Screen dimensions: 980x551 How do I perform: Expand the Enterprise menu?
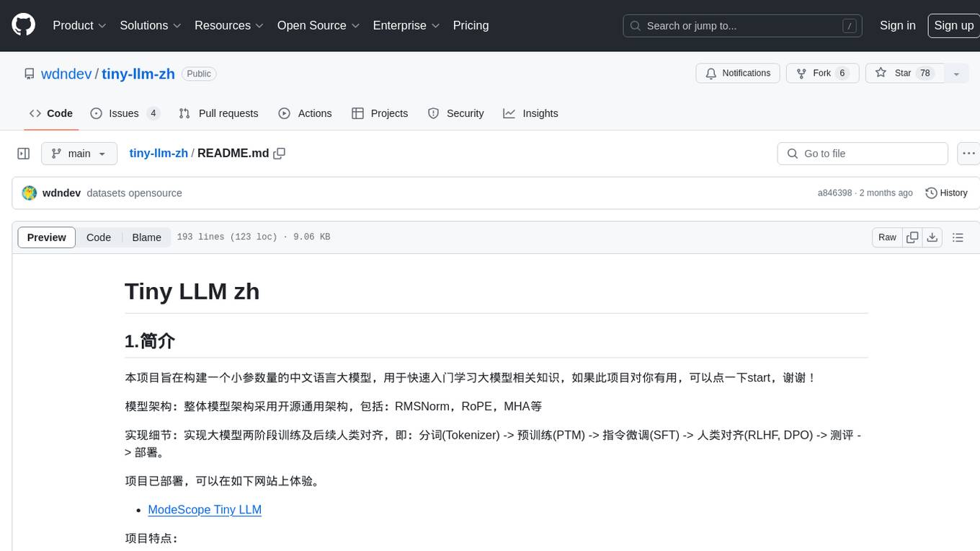(x=406, y=25)
